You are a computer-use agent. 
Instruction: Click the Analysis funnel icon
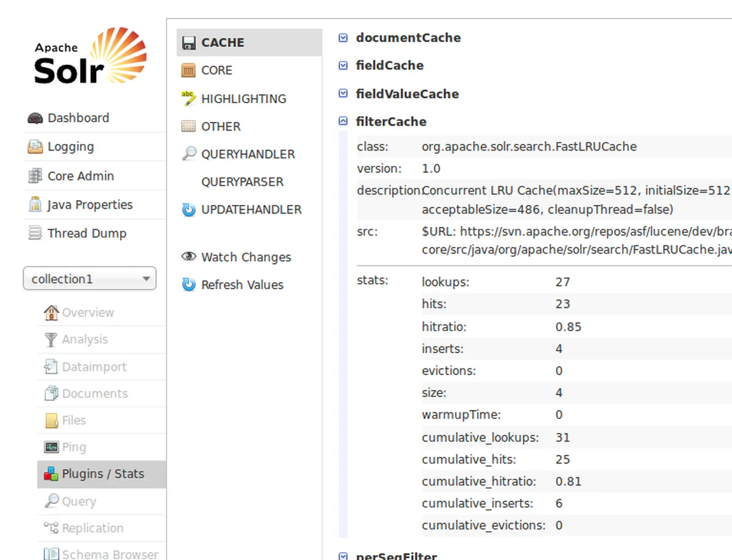pos(51,340)
